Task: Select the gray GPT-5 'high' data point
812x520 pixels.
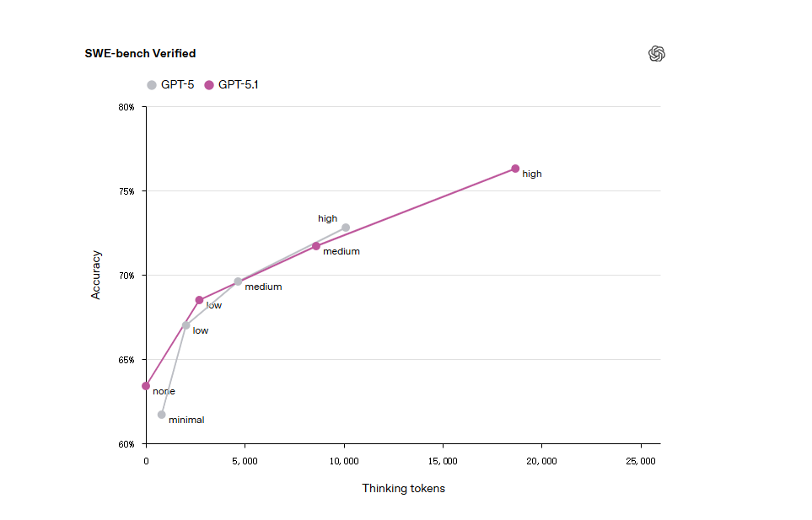Action: [346, 228]
